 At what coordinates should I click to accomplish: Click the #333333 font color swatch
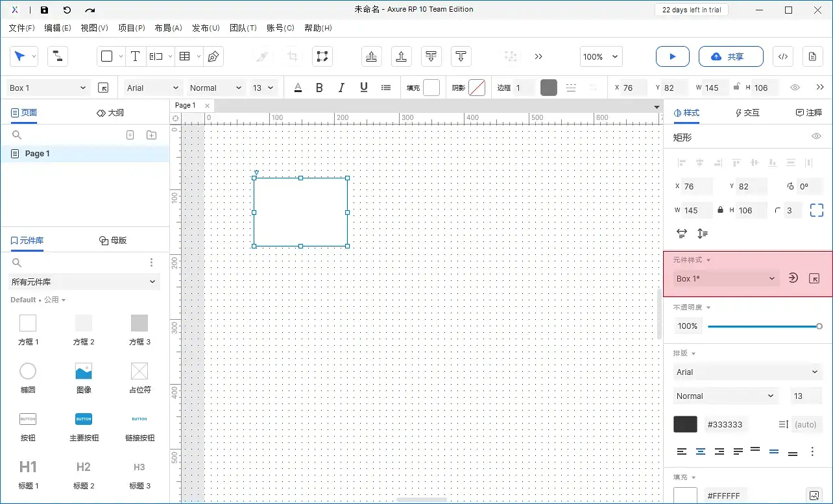(x=685, y=424)
